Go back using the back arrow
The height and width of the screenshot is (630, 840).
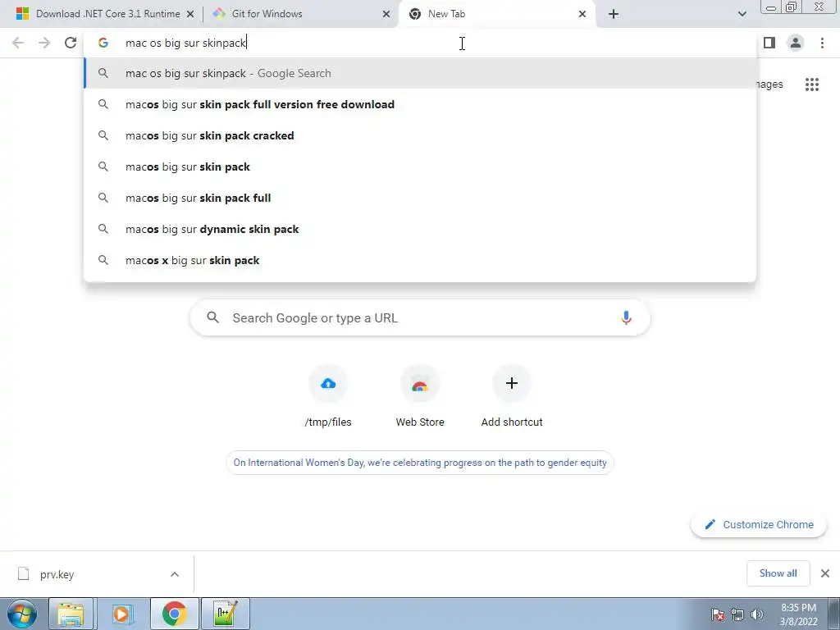tap(18, 43)
